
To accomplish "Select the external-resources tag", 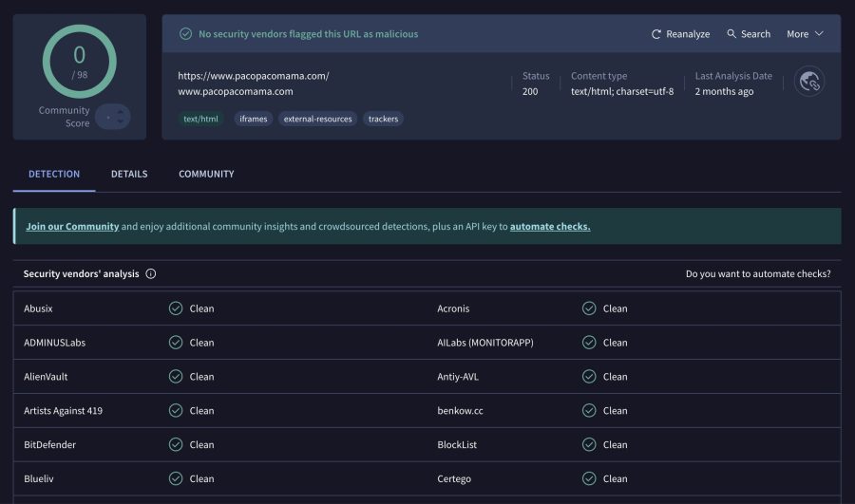I will click(x=318, y=119).
